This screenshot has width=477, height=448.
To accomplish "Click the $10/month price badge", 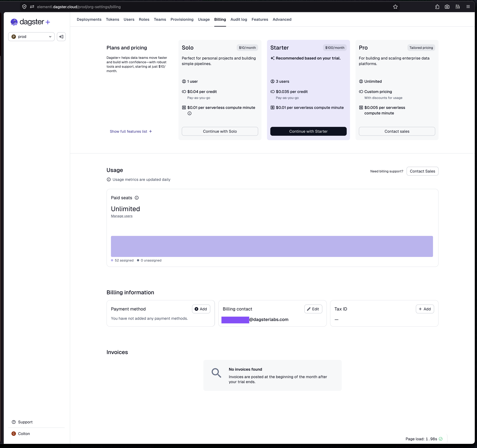I will (x=247, y=48).
